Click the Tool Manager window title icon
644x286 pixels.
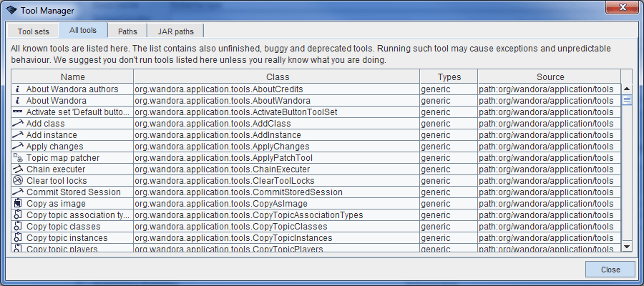pyautogui.click(x=11, y=10)
